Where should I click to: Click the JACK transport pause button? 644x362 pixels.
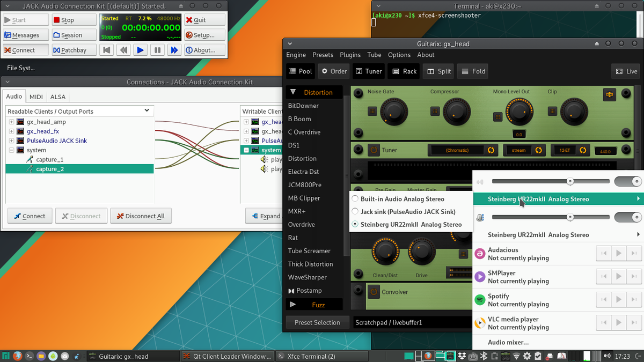pyautogui.click(x=157, y=50)
